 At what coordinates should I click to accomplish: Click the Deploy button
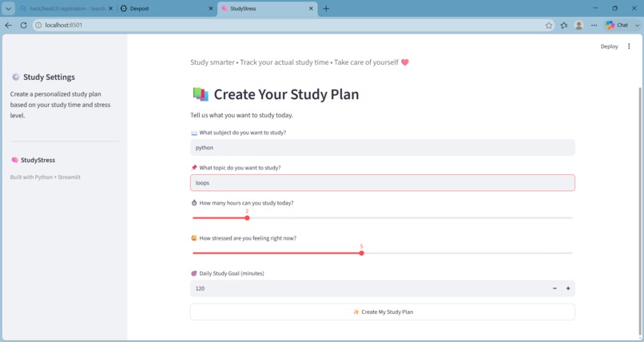tap(609, 46)
